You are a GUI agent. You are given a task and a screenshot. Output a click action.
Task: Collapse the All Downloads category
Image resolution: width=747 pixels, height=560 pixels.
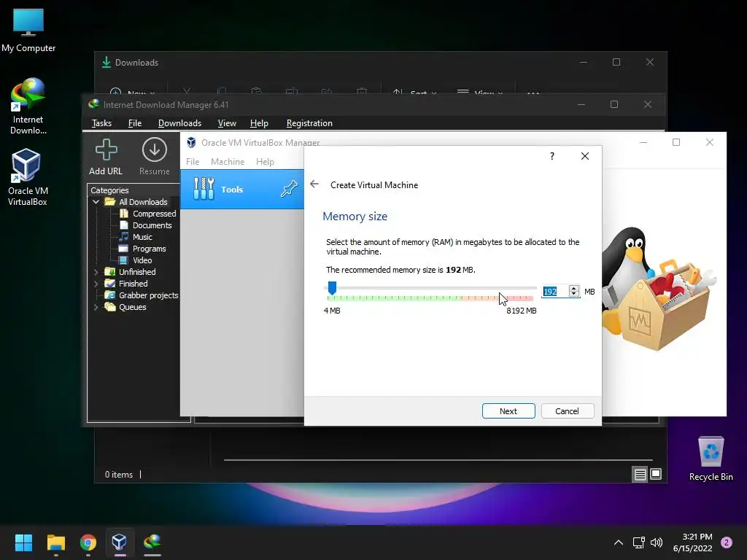click(96, 202)
